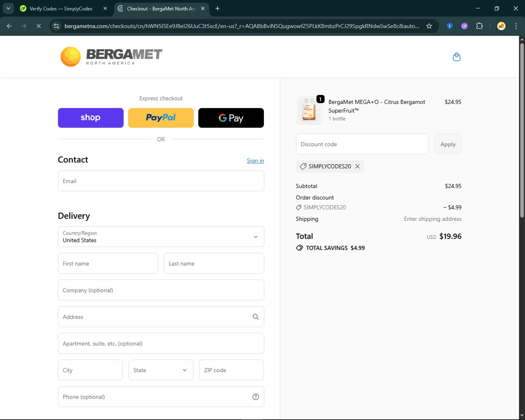525x420 pixels.
Task: Restore down the browser window
Action: (497, 8)
